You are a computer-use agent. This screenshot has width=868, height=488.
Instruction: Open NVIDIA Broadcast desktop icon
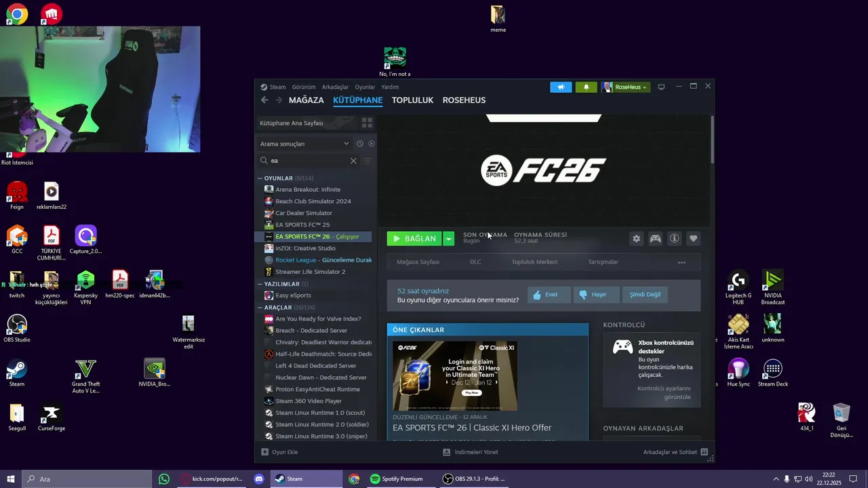pos(772,287)
